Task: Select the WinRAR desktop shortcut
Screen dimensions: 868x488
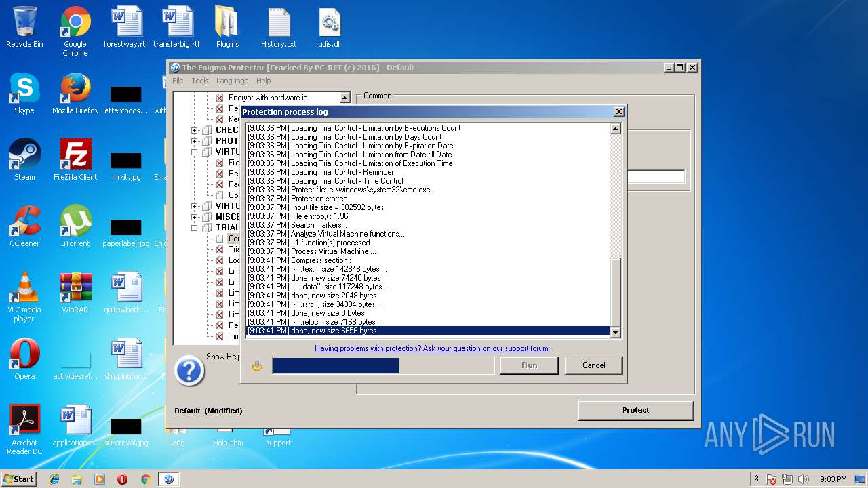Action: [75, 293]
